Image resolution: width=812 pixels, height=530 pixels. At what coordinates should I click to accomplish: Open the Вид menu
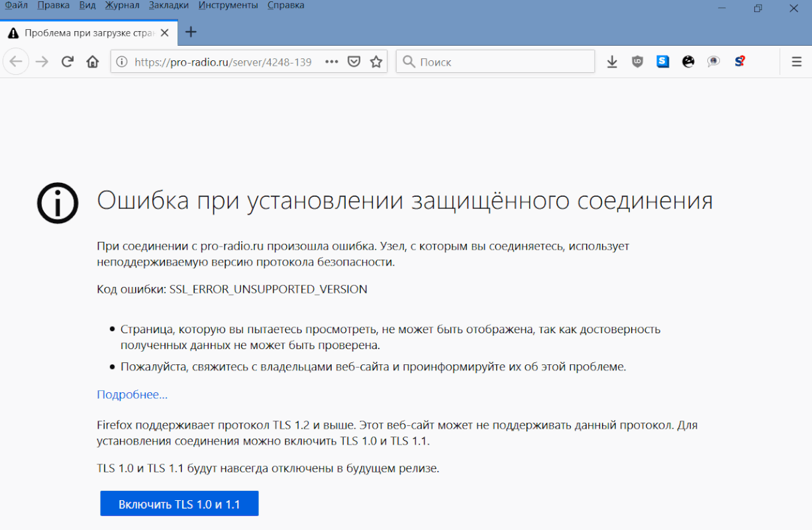point(87,5)
